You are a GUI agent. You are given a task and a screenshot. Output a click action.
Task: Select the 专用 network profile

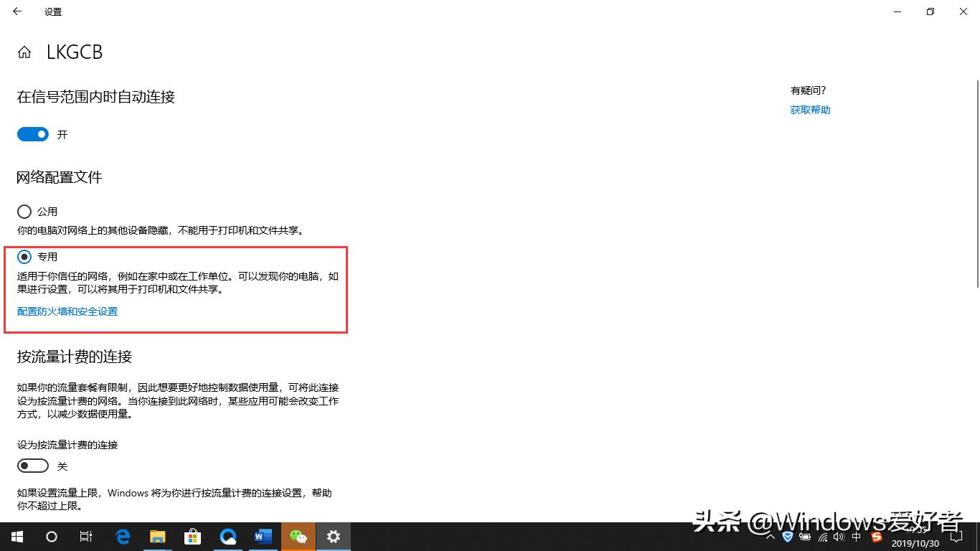22,256
